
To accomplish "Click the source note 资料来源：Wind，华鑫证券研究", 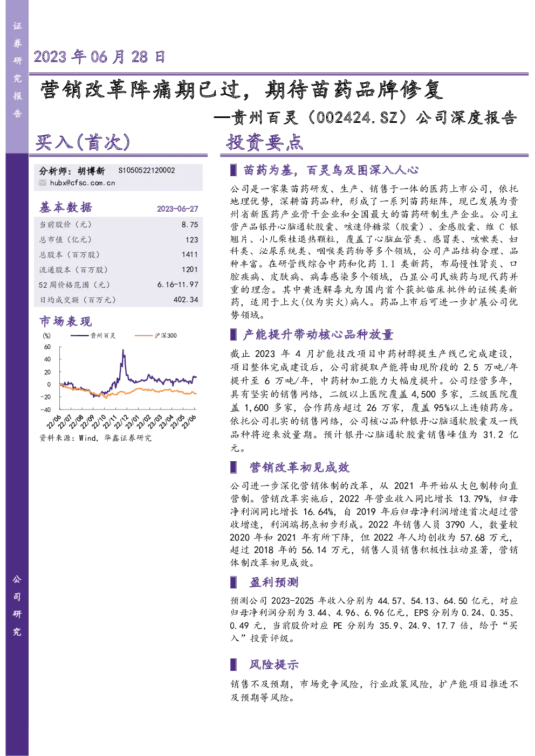I will point(95,438).
